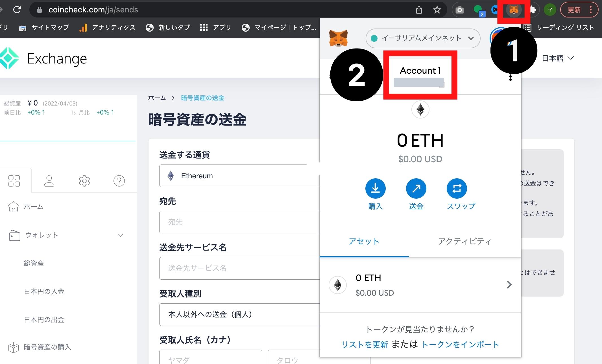Open the アプリ grid bookmark

pyautogui.click(x=215, y=27)
